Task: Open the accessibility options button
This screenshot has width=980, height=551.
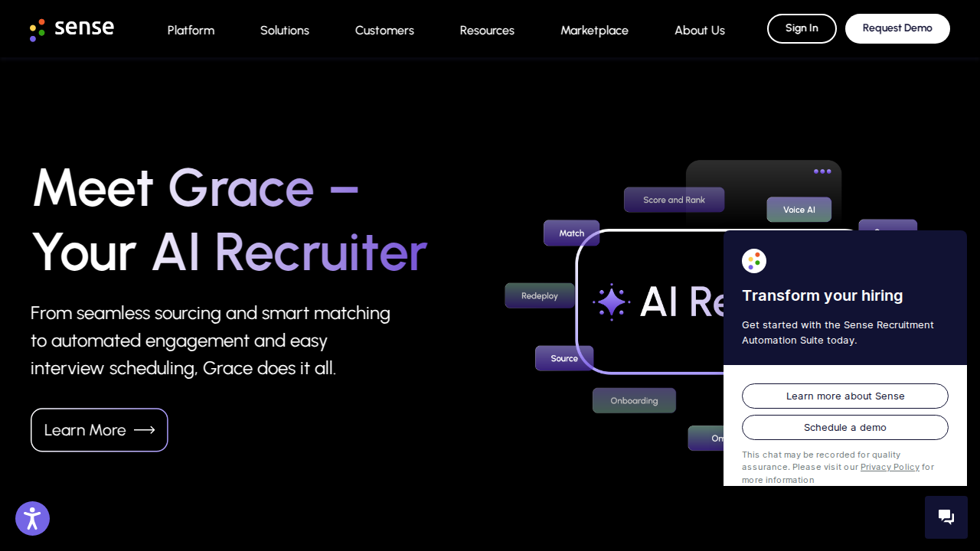Action: coord(32,518)
